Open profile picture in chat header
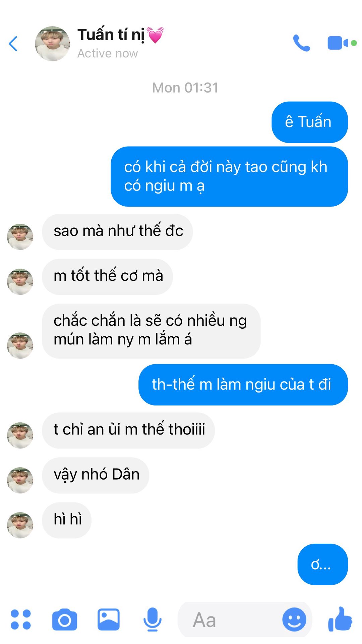362x644 pixels. pos(52,44)
